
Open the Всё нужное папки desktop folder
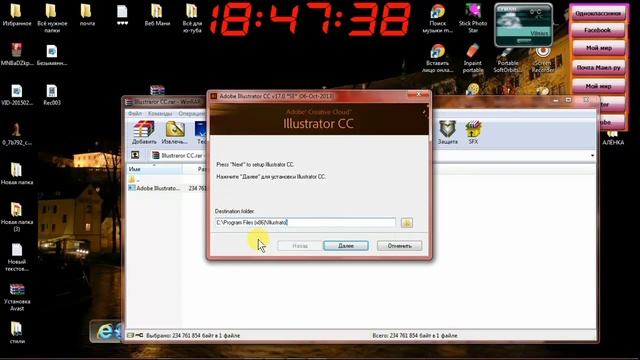(x=52, y=17)
